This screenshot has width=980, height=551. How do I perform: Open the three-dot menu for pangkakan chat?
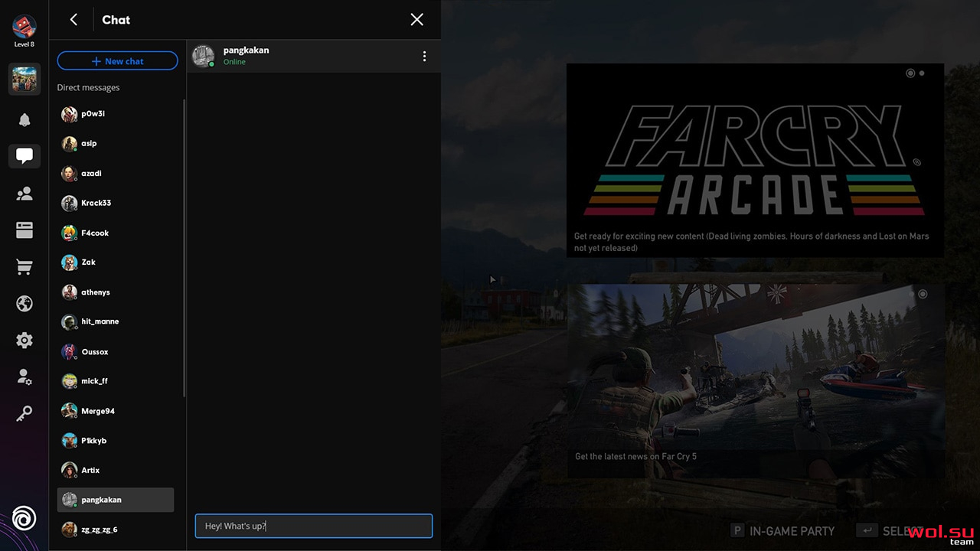tap(424, 56)
